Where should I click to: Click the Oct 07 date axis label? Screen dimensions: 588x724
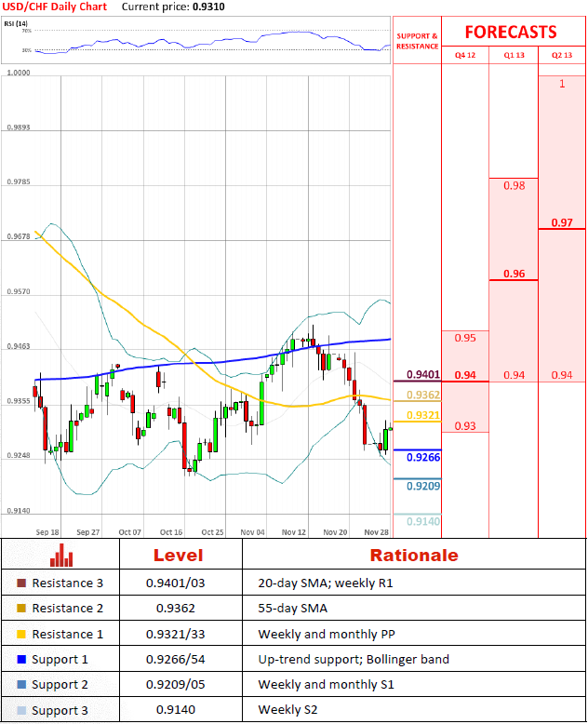pyautogui.click(x=129, y=532)
